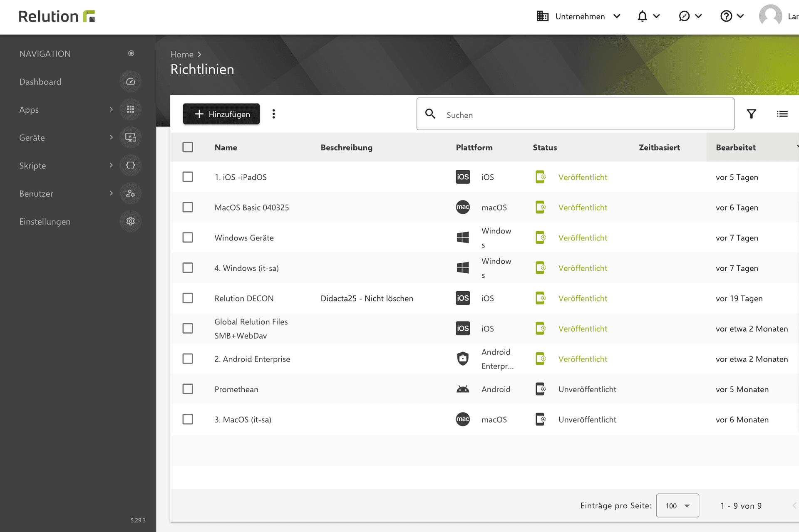Click the Apps grid icon in sidebar
799x532 pixels.
click(130, 109)
